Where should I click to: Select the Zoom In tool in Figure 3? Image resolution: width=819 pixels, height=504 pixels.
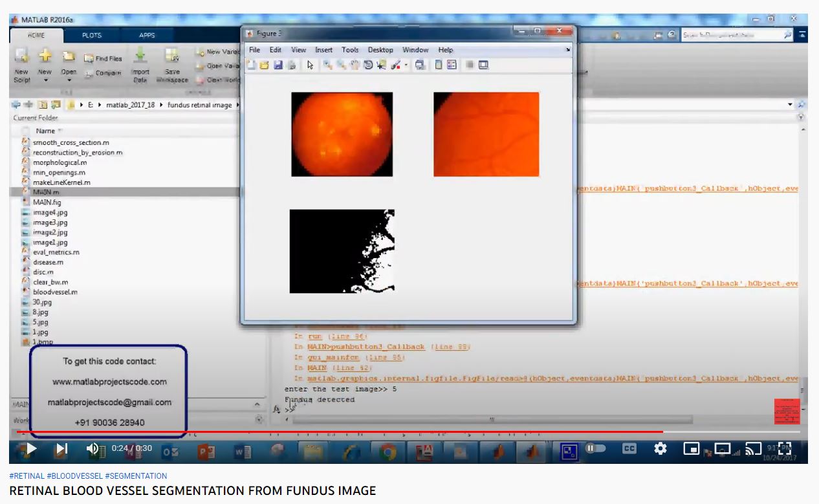pyautogui.click(x=328, y=65)
